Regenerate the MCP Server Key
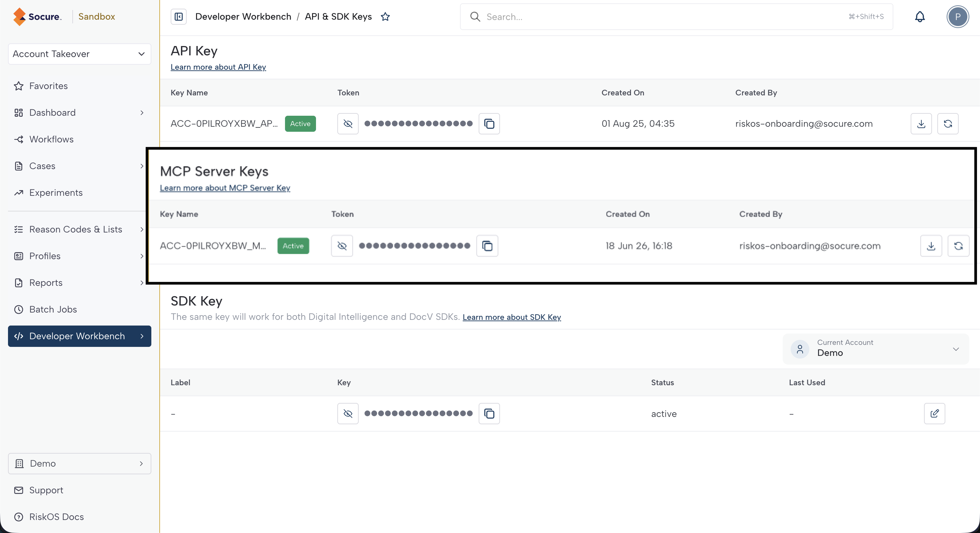The image size is (980, 533). click(958, 245)
